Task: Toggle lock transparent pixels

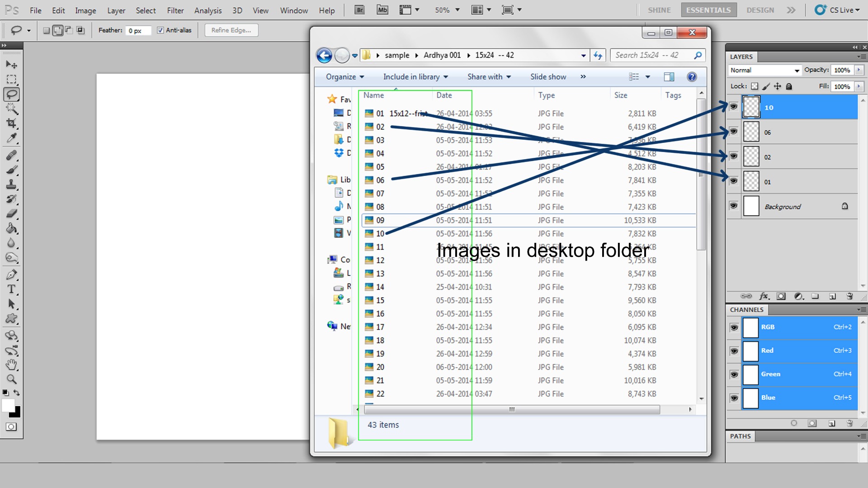Action: coord(755,86)
